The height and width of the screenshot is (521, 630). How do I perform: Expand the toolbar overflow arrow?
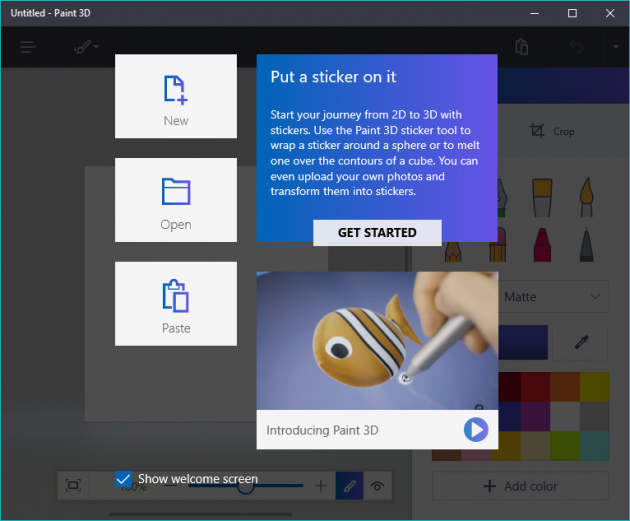616,47
